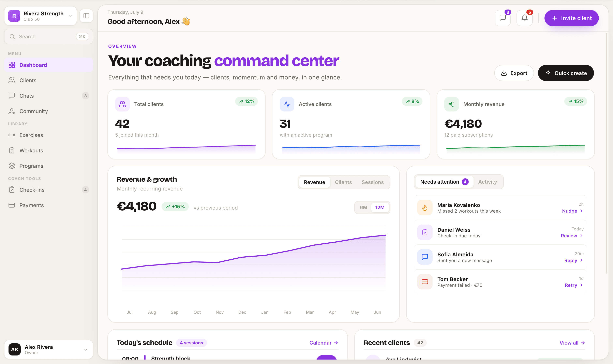This screenshot has height=364, width=613.
Task: Open the View all recent clients link
Action: [572, 343]
